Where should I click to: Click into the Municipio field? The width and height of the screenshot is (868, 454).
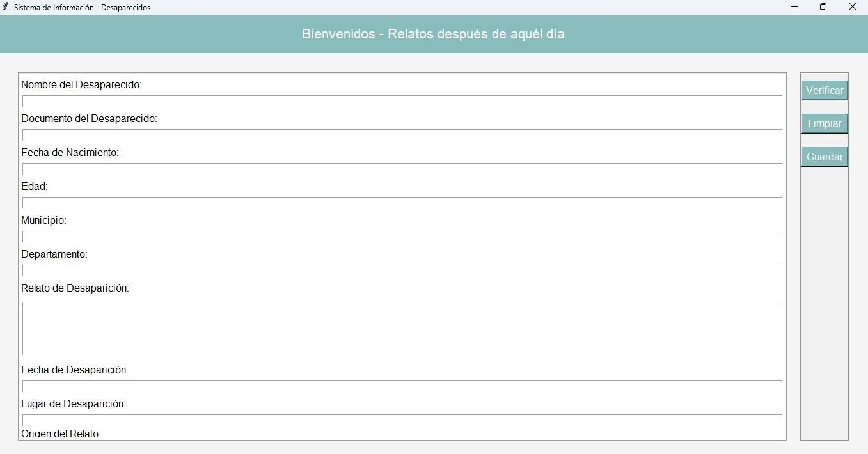(x=402, y=237)
